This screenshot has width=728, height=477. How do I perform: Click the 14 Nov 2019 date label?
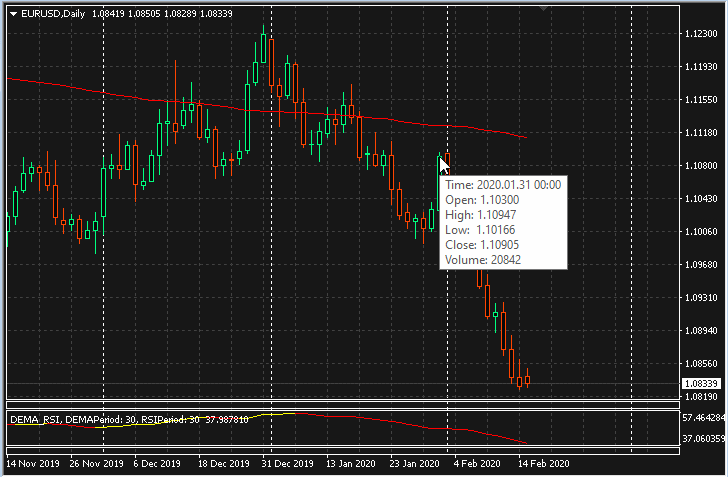33,464
